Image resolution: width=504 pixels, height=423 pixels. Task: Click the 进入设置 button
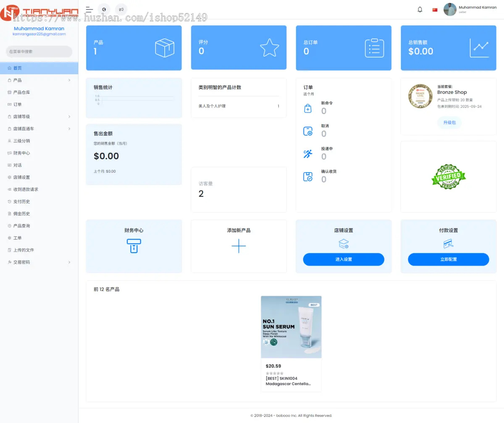pyautogui.click(x=344, y=259)
